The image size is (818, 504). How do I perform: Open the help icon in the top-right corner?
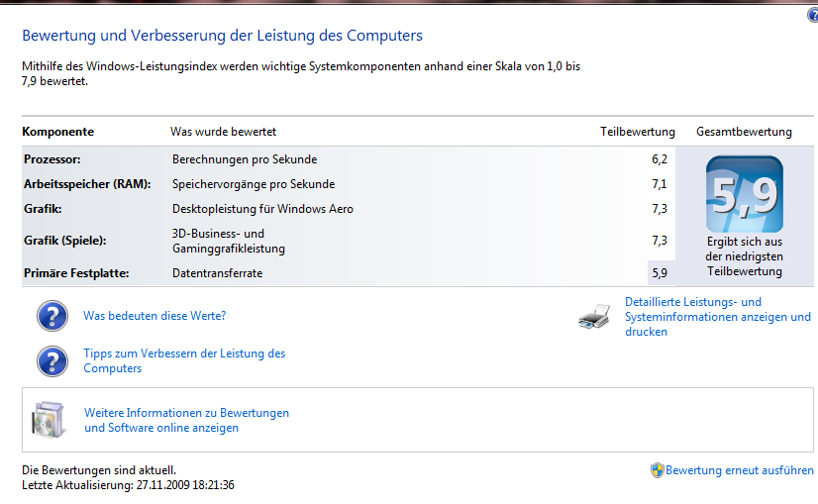click(x=813, y=15)
